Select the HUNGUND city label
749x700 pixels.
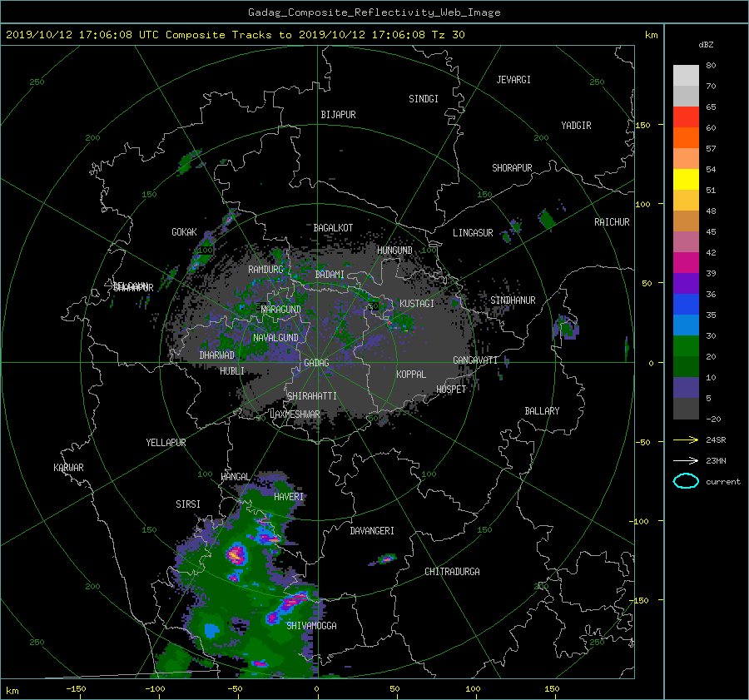click(394, 251)
